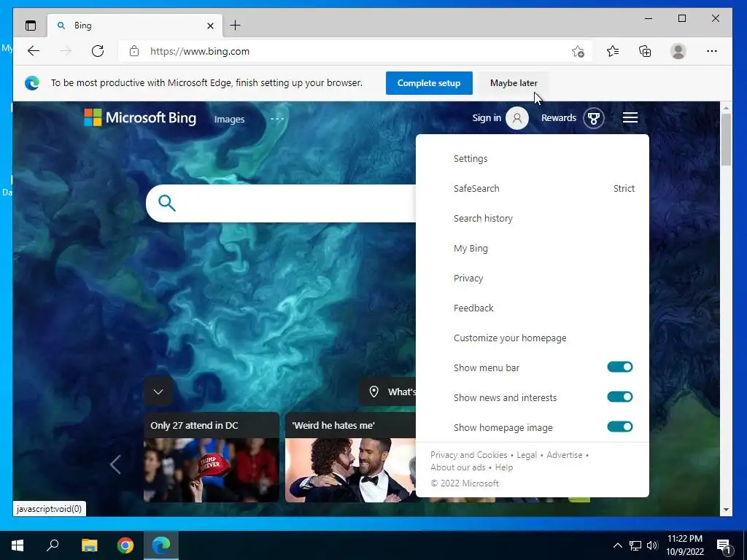Open Privacy menu entry
The image size is (747, 560).
click(x=468, y=278)
